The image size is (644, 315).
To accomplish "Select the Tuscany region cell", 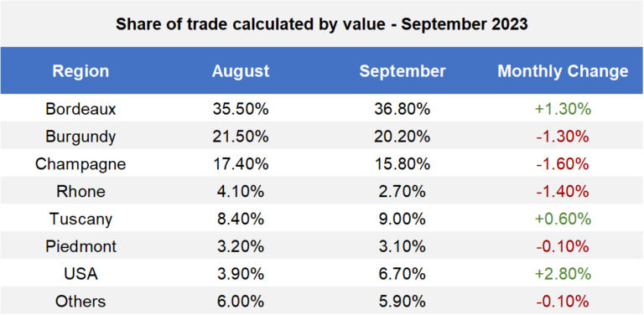I will [80, 219].
